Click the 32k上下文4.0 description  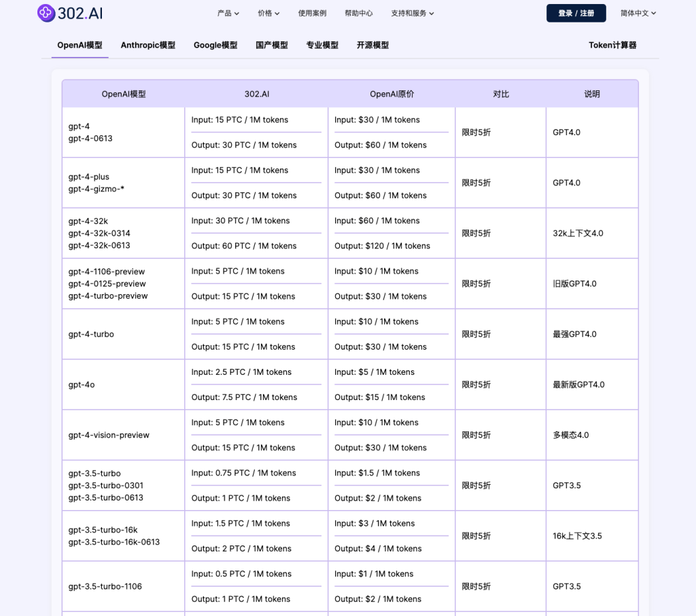(578, 233)
